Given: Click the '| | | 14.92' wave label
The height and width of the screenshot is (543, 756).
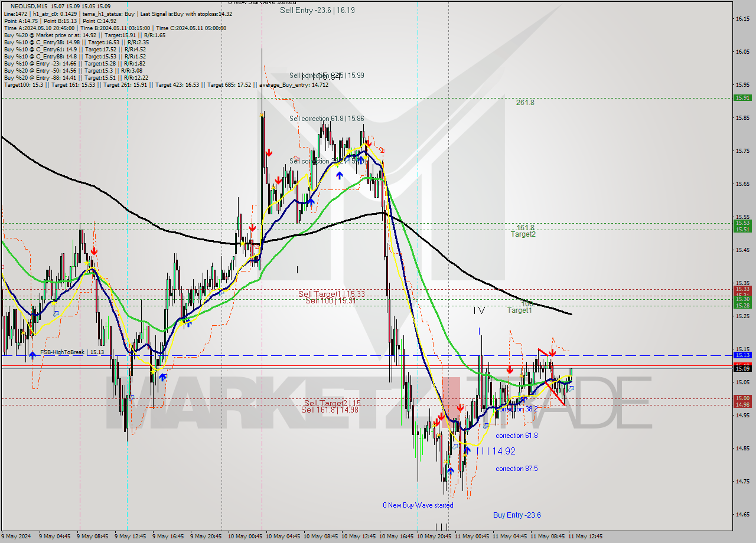Looking at the screenshot, I should (496, 451).
